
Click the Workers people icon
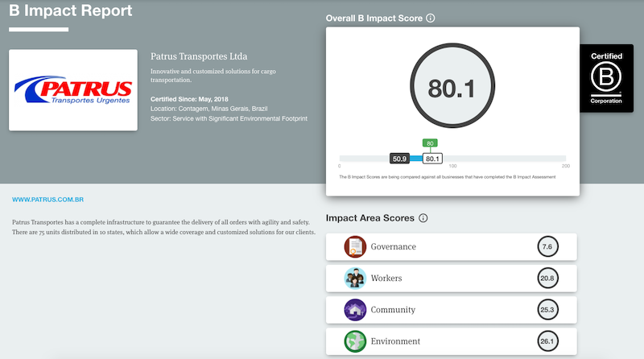pos(355,278)
